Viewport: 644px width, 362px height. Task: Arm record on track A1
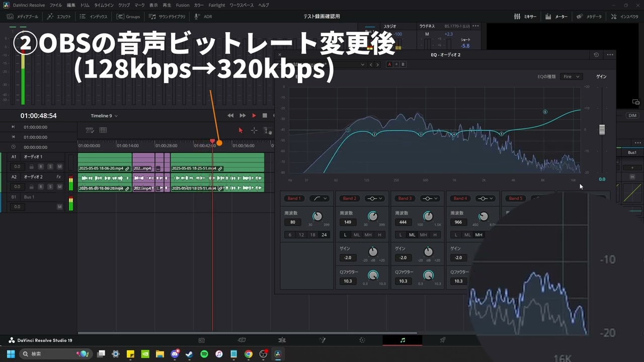tap(41, 166)
